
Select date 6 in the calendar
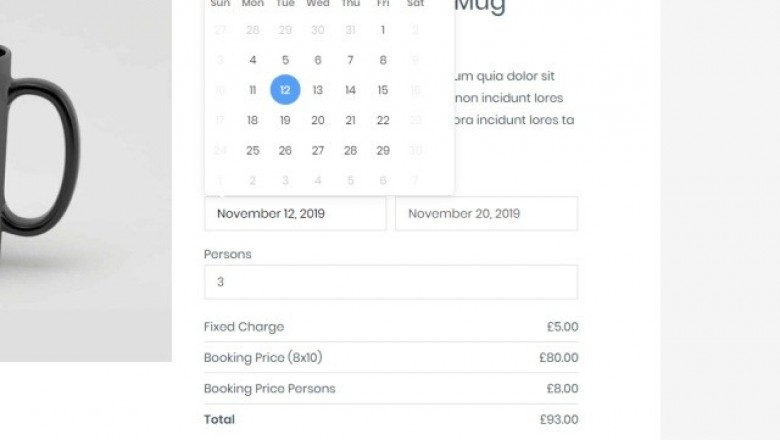click(x=318, y=60)
